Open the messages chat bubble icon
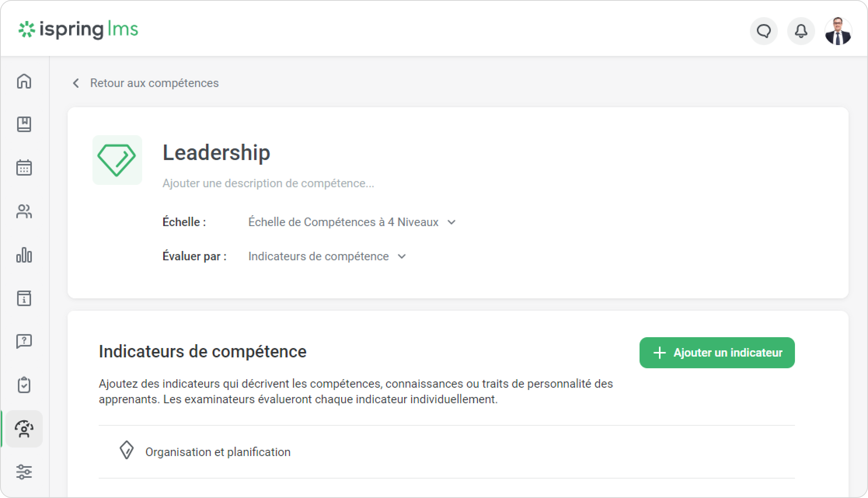The height and width of the screenshot is (498, 868). [763, 31]
